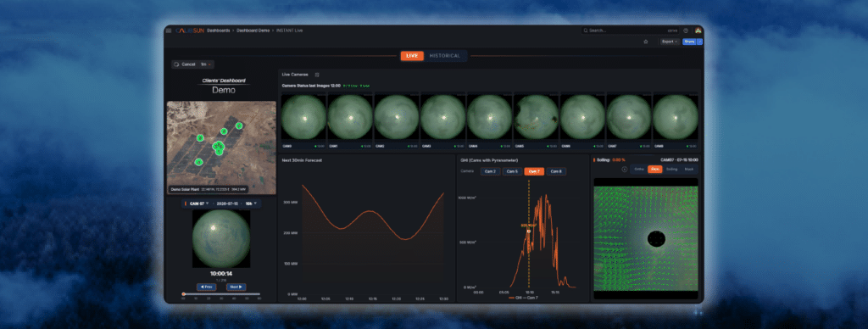The width and height of the screenshot is (868, 329).
Task: Switch to the HISTORICAL view toggle
Action: click(445, 56)
